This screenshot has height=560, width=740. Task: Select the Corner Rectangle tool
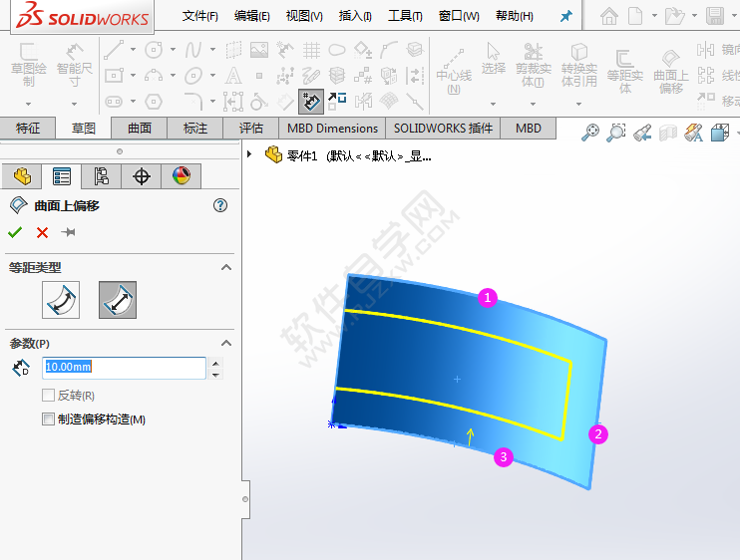click(x=115, y=76)
